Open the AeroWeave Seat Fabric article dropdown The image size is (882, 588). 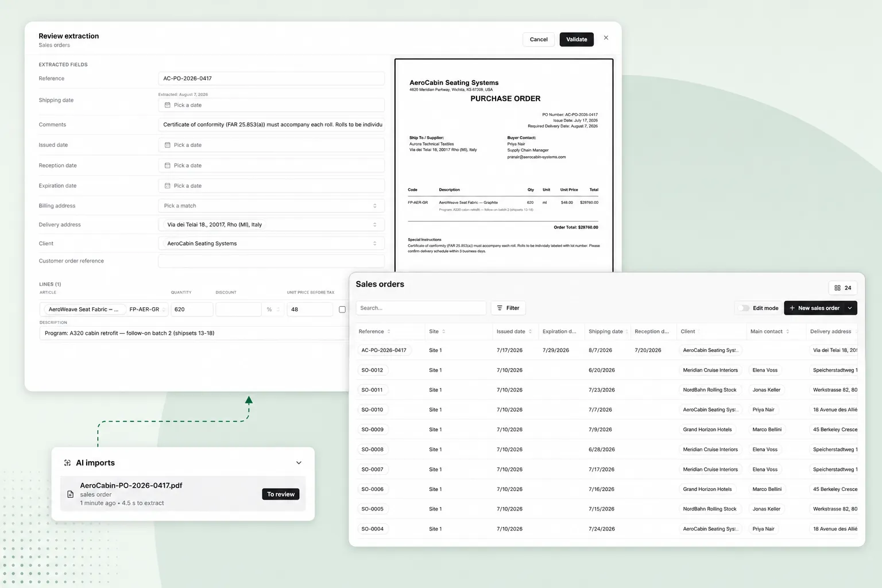[104, 310]
